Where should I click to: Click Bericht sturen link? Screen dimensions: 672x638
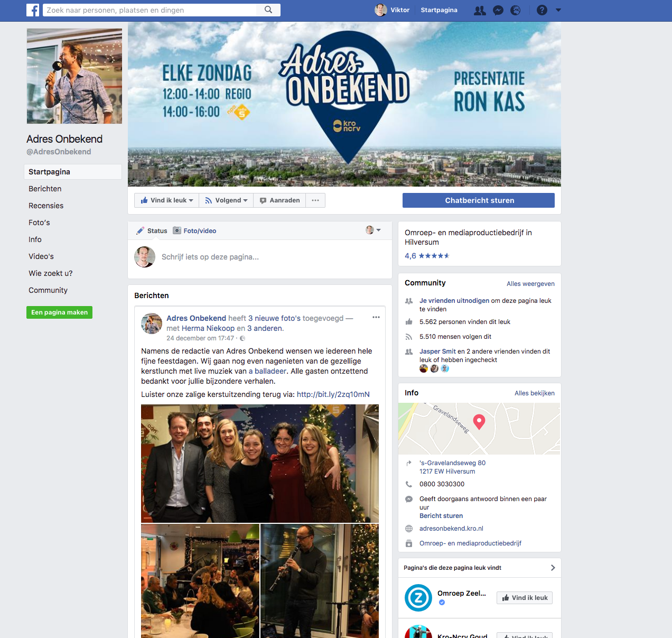(x=441, y=516)
